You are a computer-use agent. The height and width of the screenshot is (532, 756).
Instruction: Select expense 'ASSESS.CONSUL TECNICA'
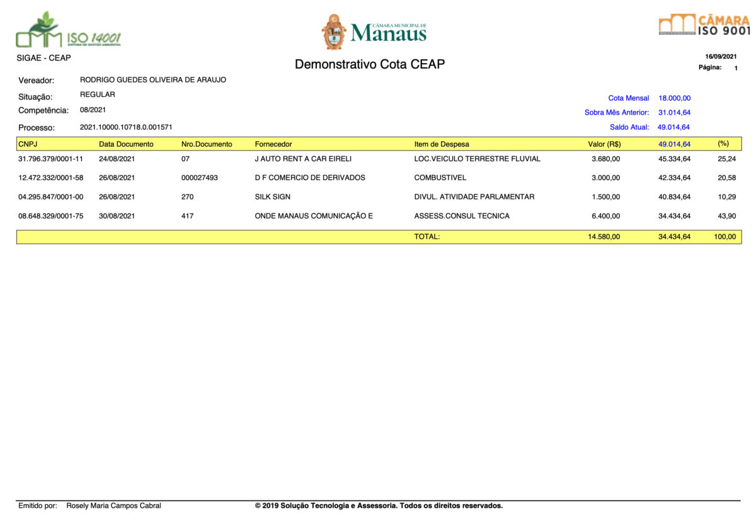click(462, 216)
